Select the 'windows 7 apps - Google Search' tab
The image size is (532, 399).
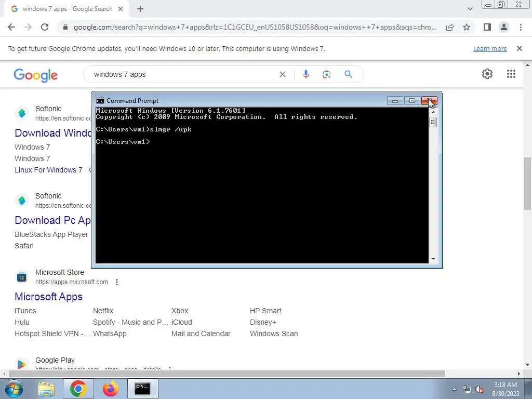[x=67, y=9]
